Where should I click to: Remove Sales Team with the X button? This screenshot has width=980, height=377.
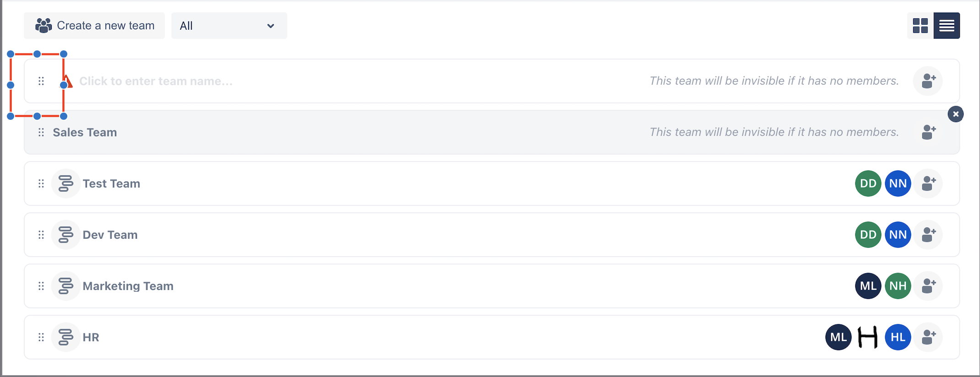click(956, 114)
